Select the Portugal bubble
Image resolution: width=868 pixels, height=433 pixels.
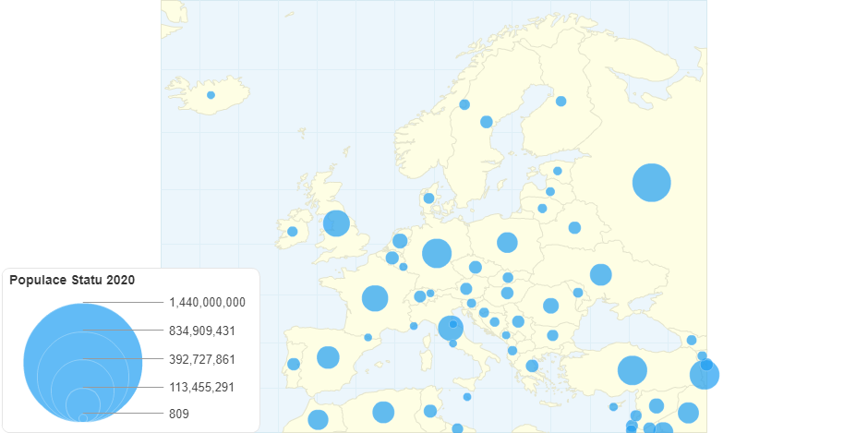(x=294, y=364)
